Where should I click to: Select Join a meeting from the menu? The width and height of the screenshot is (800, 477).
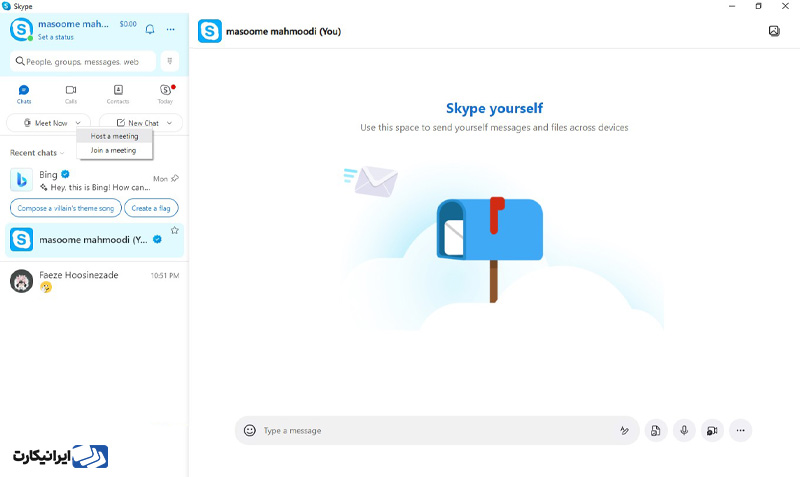114,150
